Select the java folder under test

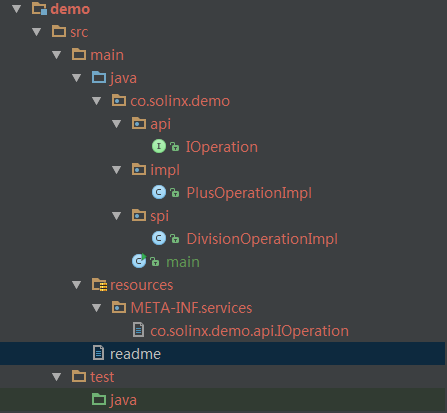pos(123,400)
